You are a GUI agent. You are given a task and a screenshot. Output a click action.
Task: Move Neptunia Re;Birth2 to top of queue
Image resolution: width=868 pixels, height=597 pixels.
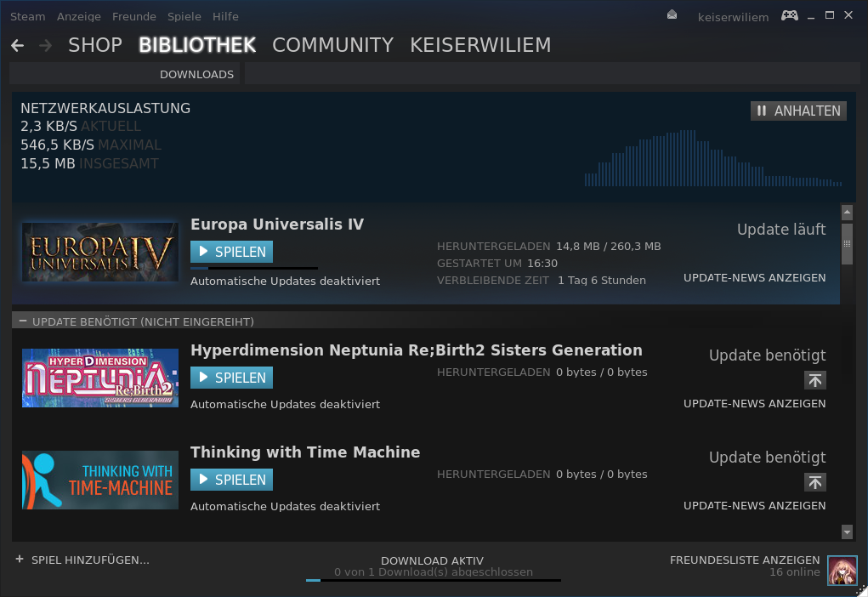pyautogui.click(x=814, y=380)
